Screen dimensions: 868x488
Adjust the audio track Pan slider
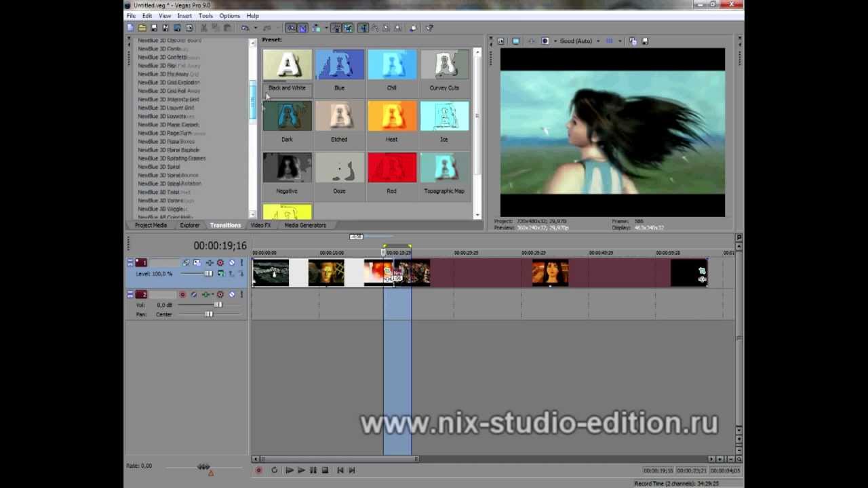coord(209,314)
